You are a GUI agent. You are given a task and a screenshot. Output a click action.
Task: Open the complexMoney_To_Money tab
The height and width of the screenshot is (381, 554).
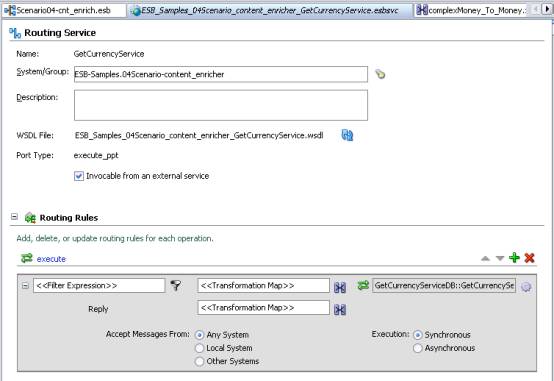click(x=471, y=11)
